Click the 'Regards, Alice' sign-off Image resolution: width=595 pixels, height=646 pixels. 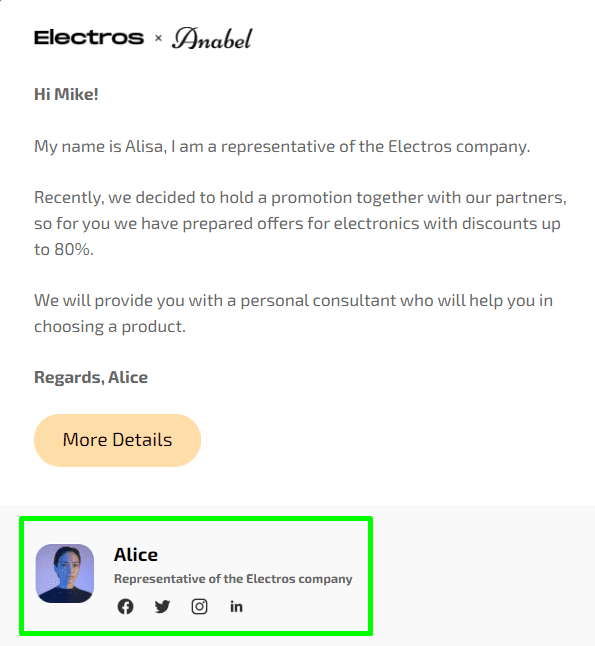91,377
